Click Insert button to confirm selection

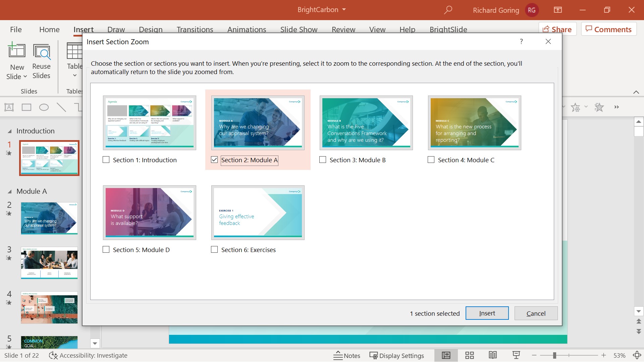487,313
